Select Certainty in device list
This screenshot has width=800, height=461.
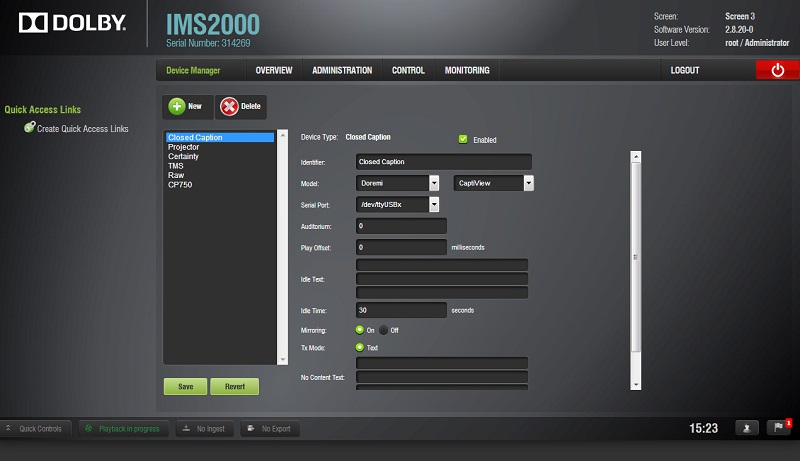tap(220, 156)
